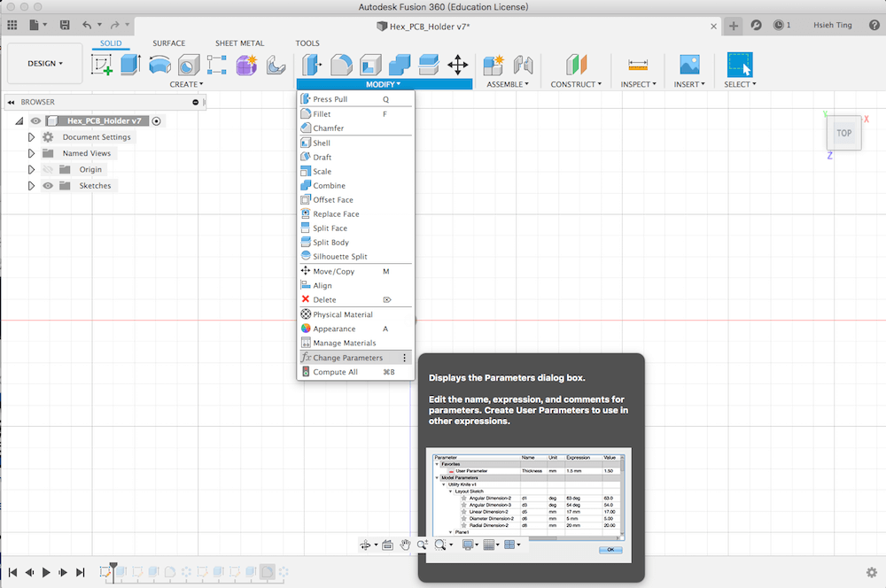Toggle visibility of Origin folder
886x588 pixels.
click(48, 169)
